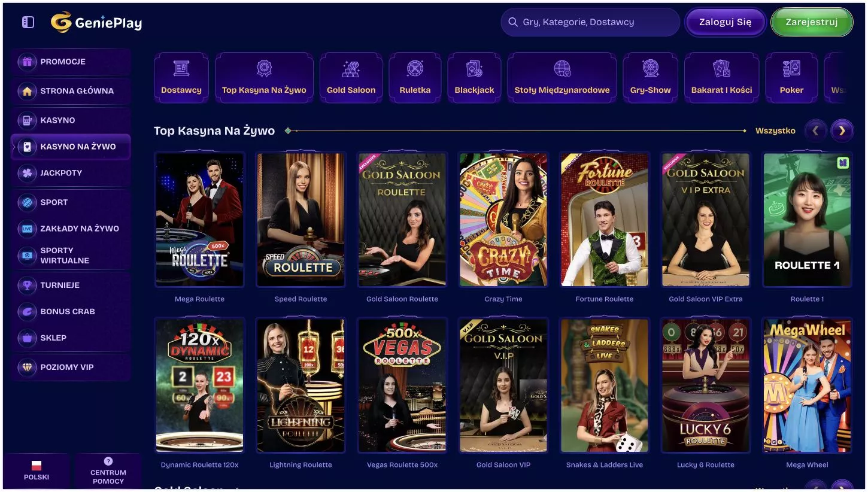868x492 pixels.
Task: Show next games with the right arrow
Action: (x=842, y=130)
